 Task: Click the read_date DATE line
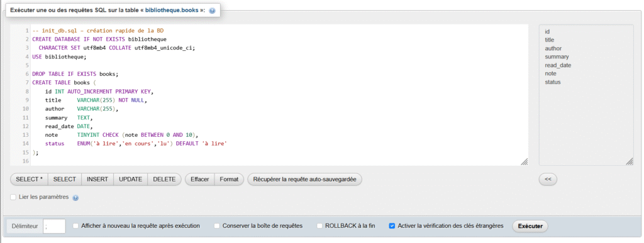pos(69,126)
